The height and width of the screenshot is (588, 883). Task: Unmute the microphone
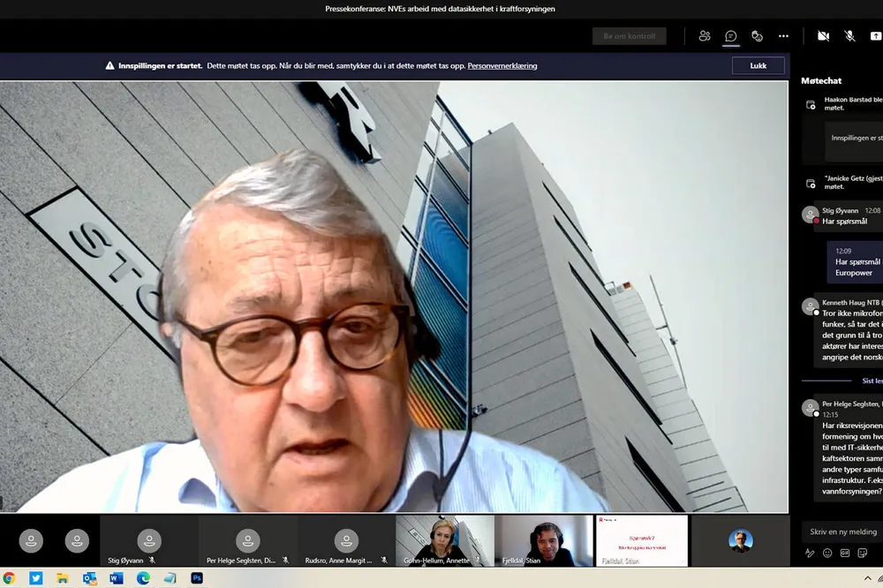tap(849, 36)
